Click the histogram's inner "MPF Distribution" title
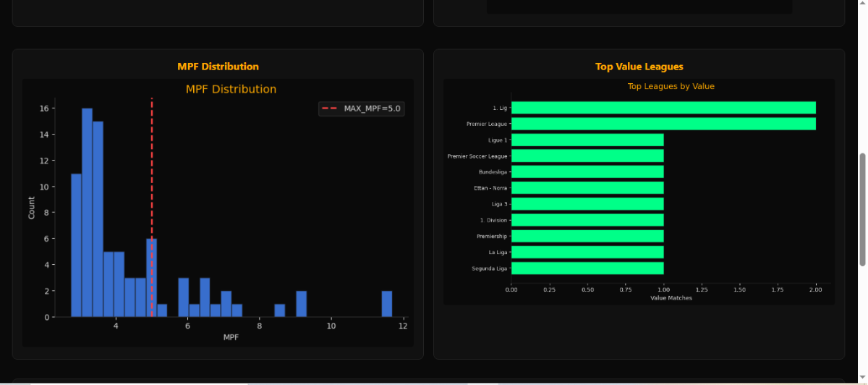The width and height of the screenshot is (868, 385). (x=231, y=90)
